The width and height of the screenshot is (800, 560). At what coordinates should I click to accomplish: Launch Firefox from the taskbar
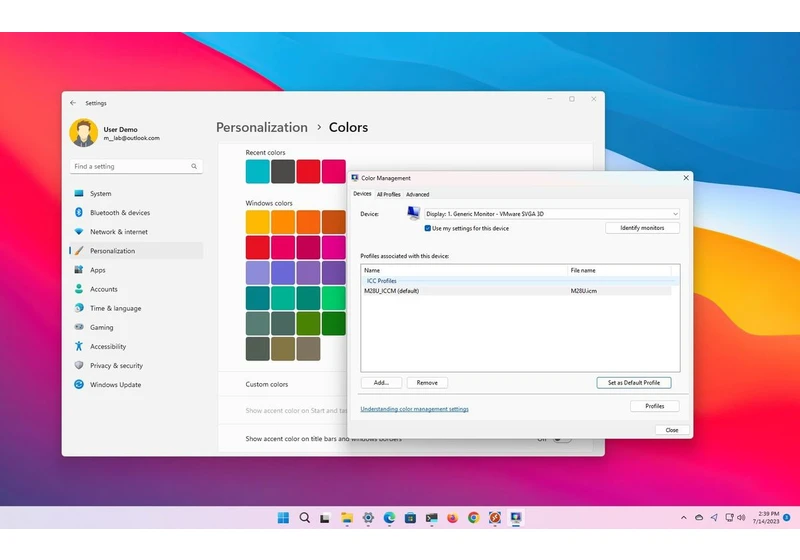coord(453,518)
